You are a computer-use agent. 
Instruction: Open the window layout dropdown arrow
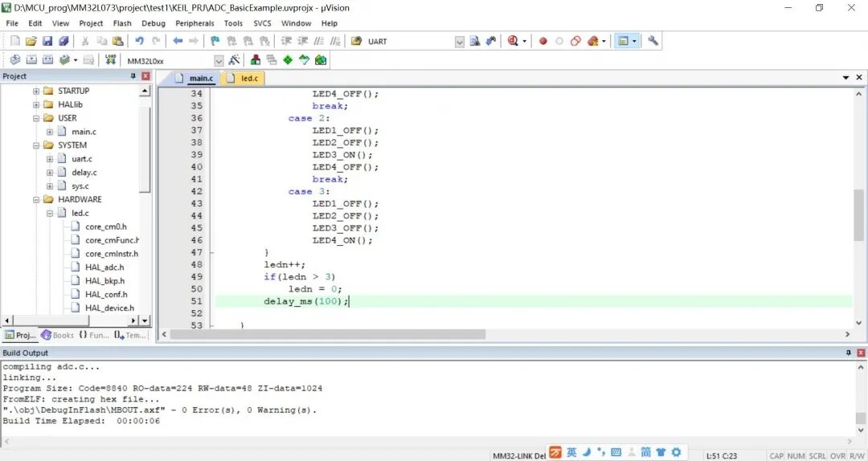pos(634,41)
